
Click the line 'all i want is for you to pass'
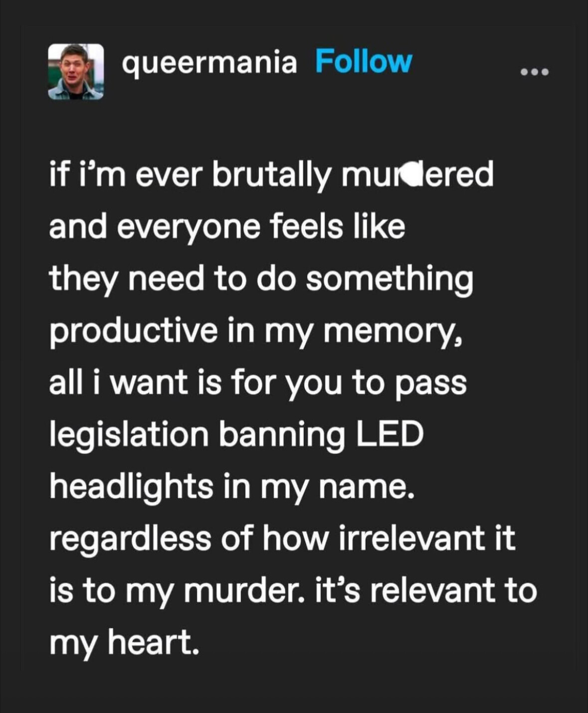pos(258,383)
